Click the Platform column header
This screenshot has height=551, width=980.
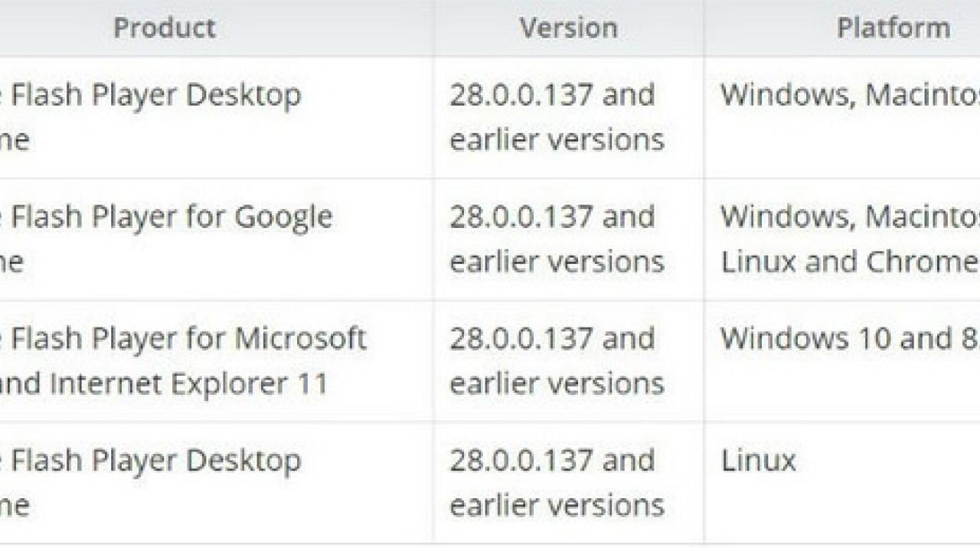tap(893, 28)
